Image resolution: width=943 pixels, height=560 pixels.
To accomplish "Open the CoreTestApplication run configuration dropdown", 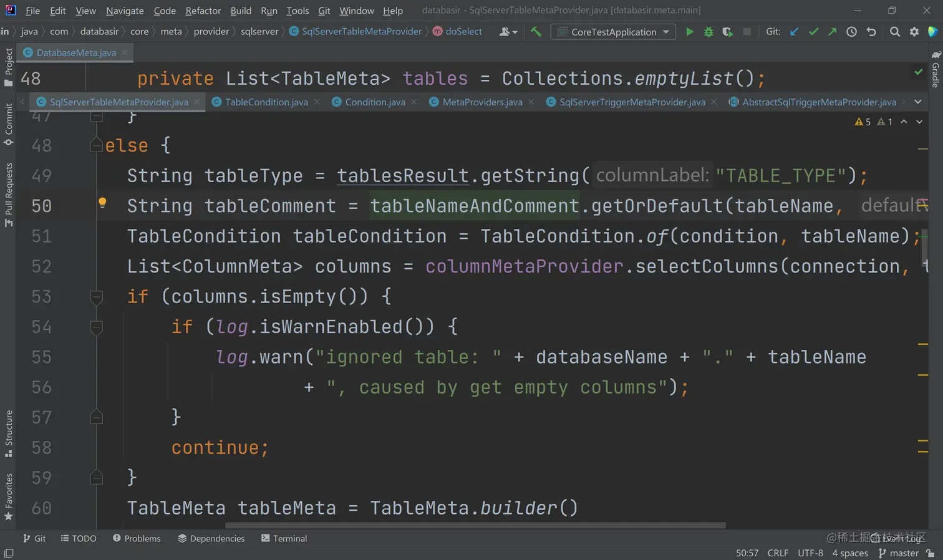I will 614,32.
